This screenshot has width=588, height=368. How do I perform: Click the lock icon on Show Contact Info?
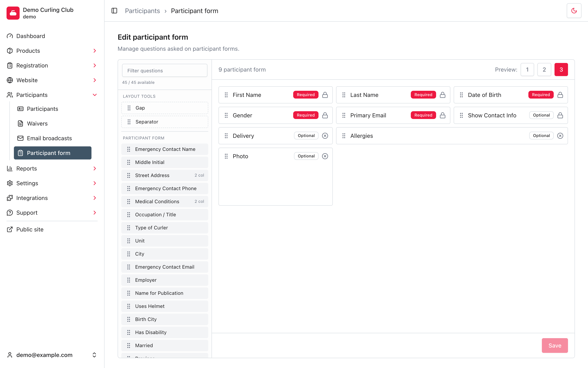click(560, 115)
